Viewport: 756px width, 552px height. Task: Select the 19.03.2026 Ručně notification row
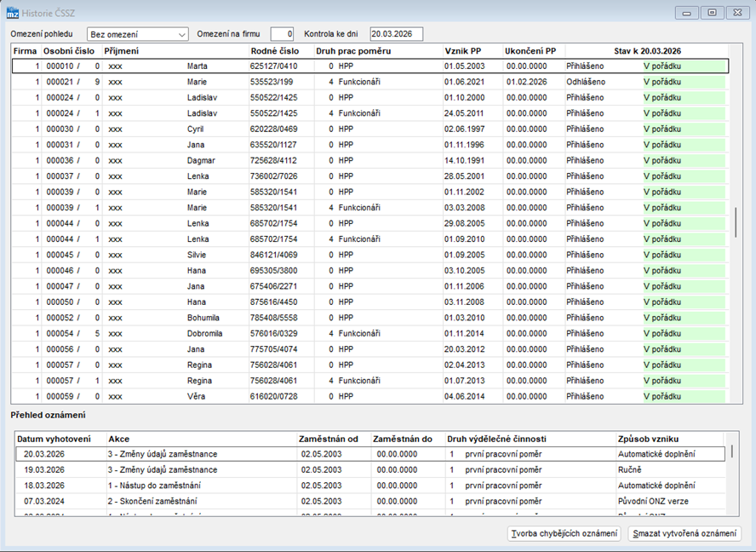369,470
